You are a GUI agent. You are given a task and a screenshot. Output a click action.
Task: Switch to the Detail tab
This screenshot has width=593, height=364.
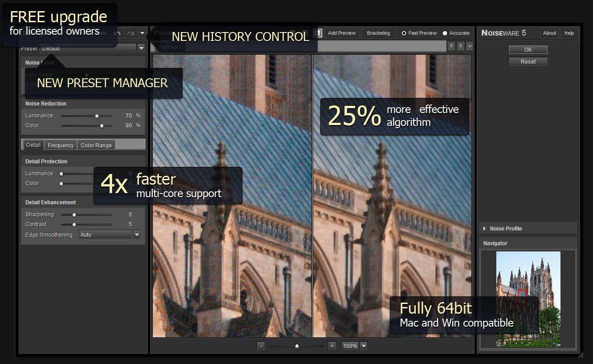click(33, 145)
